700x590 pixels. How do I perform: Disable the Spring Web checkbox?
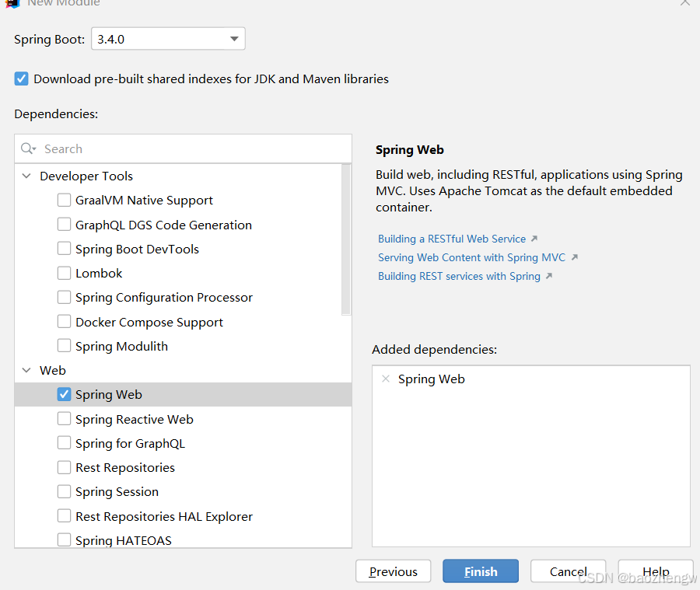coord(65,394)
